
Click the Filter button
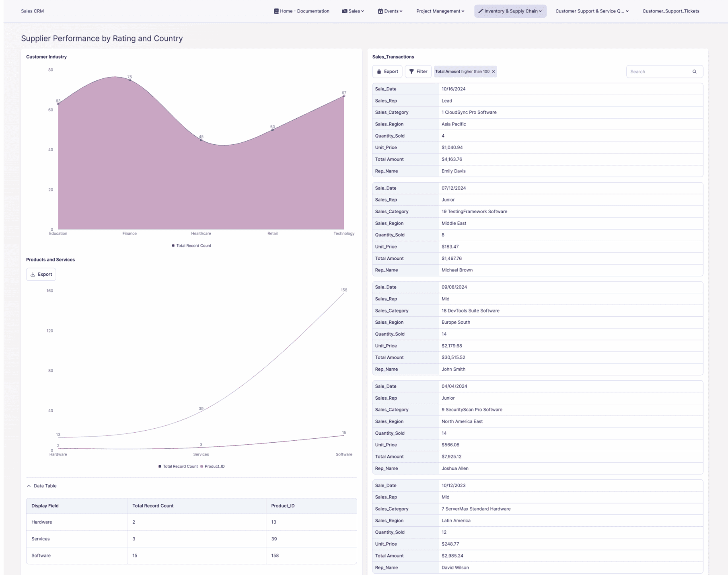418,71
